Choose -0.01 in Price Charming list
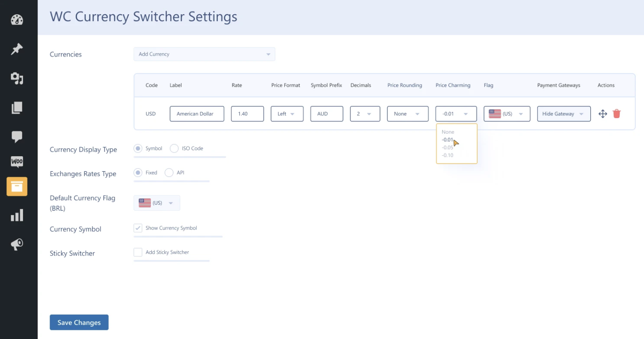Image resolution: width=644 pixels, height=339 pixels. 448,140
